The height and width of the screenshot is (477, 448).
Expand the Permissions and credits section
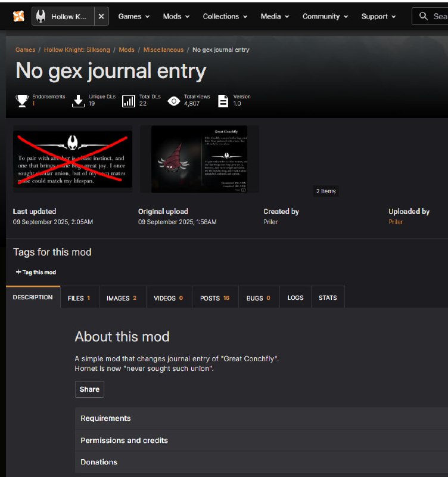pos(124,441)
